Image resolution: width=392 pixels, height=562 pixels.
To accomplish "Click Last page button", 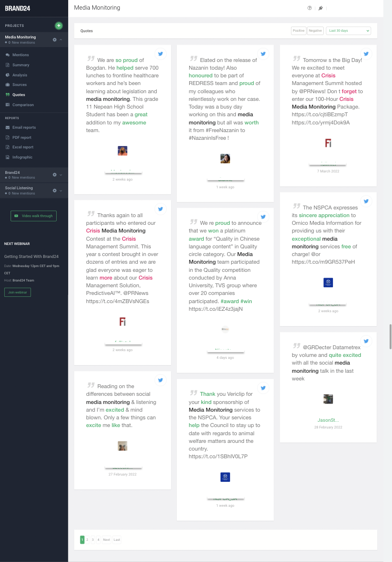I will pos(117,540).
